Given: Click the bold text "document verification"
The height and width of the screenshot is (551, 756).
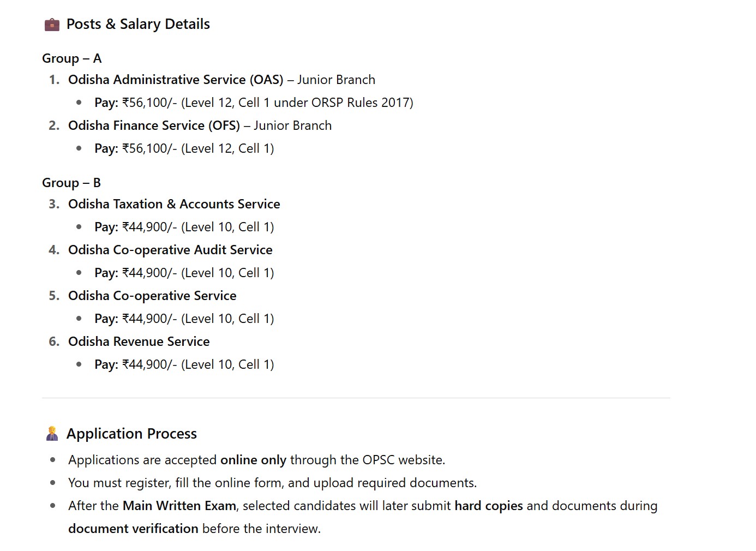Looking at the screenshot, I should click(133, 529).
